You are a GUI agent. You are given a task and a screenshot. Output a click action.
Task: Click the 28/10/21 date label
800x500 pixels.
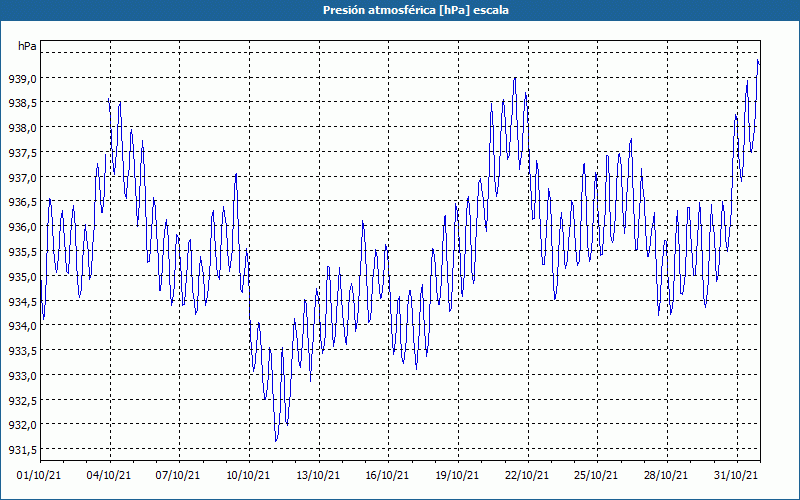point(666,475)
